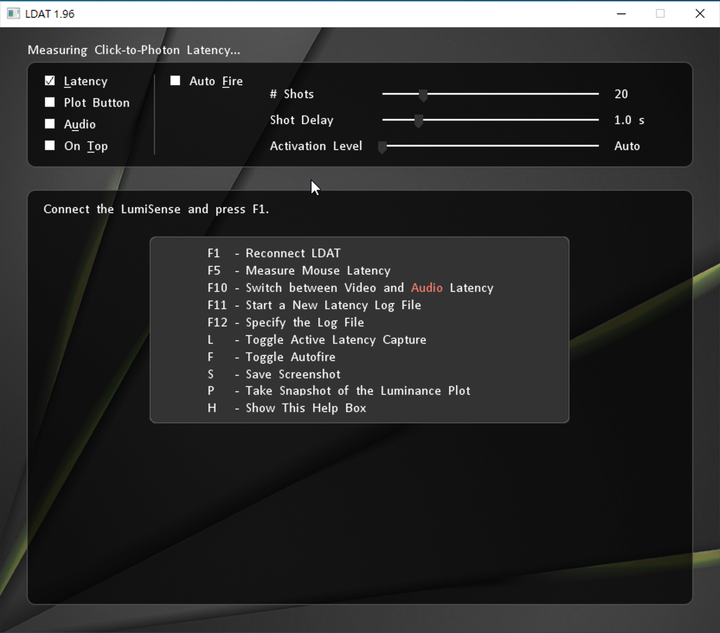
Task: Click the LDAT app icon in title bar
Action: tap(13, 14)
